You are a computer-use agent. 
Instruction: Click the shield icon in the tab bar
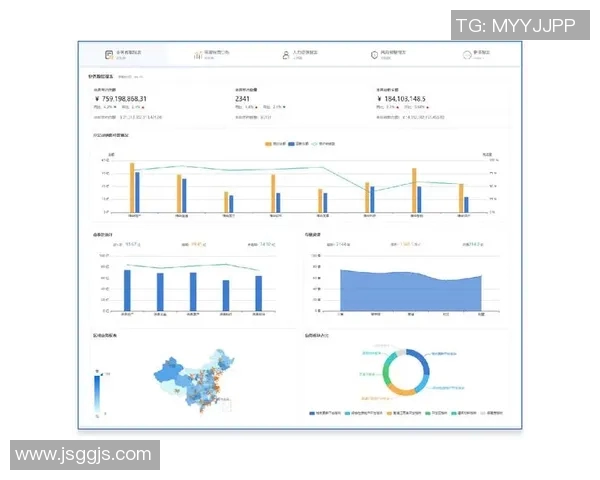pos(375,56)
